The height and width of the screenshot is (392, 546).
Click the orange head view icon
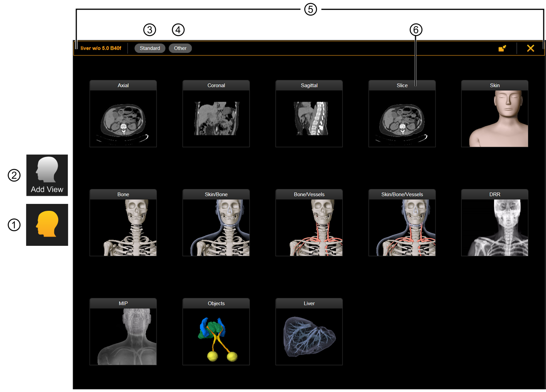[47, 225]
